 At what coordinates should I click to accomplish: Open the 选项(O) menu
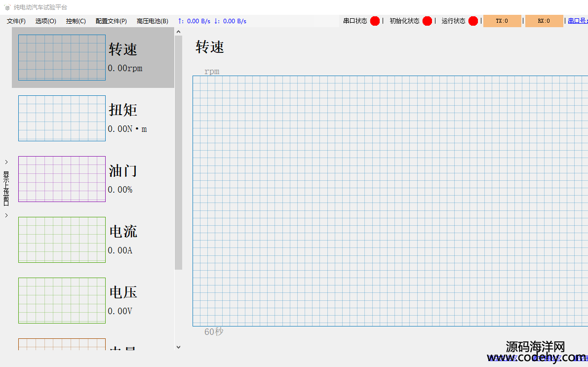pos(46,21)
